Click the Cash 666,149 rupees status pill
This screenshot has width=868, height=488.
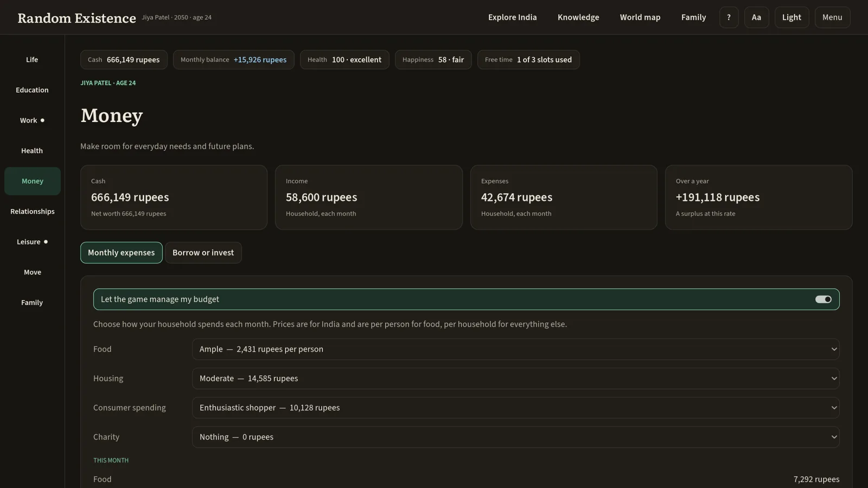(x=124, y=60)
